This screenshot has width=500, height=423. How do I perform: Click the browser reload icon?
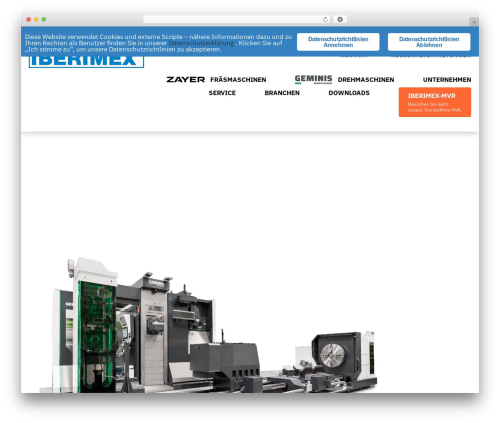pos(325,20)
